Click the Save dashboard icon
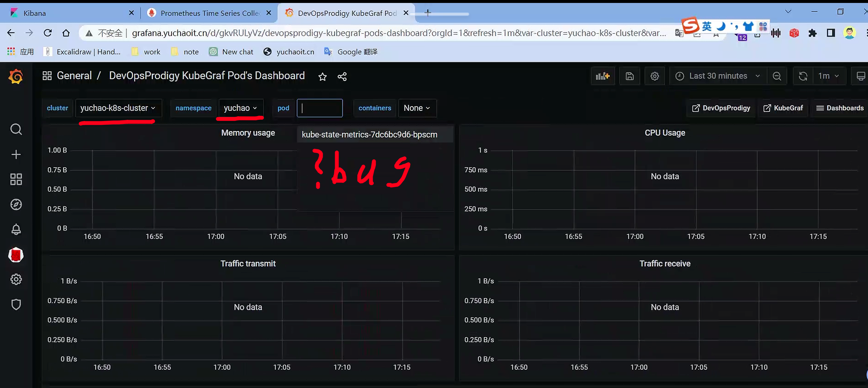Viewport: 868px width, 388px height. [630, 76]
